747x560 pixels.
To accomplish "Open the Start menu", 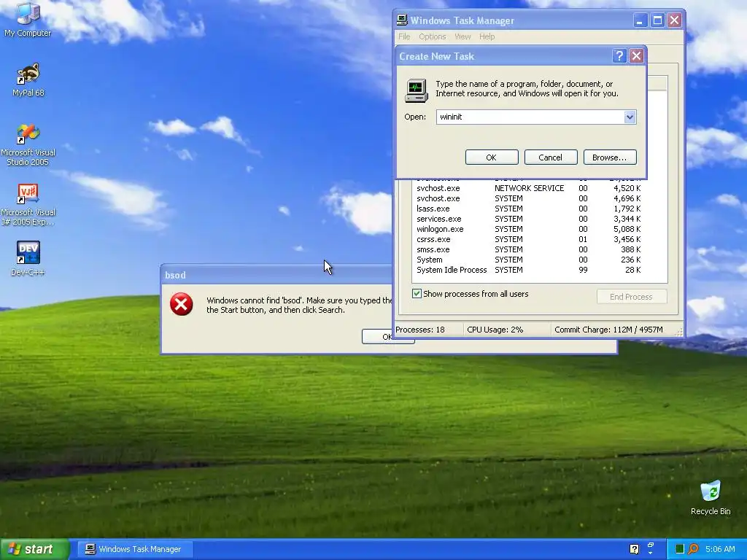I will pos(34,549).
